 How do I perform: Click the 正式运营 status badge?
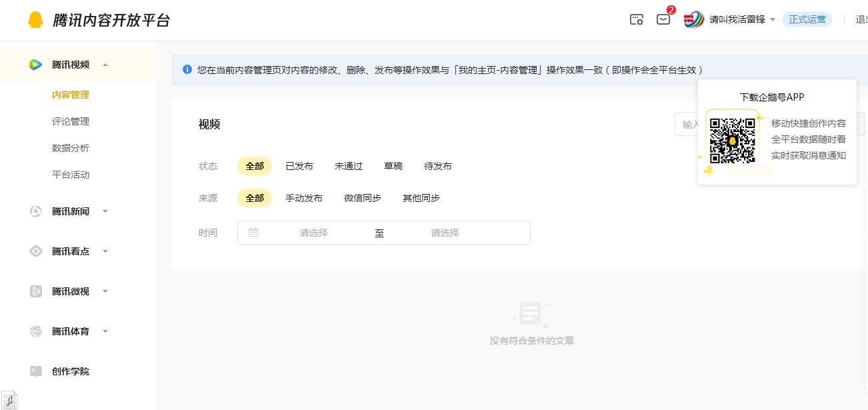[x=807, y=19]
